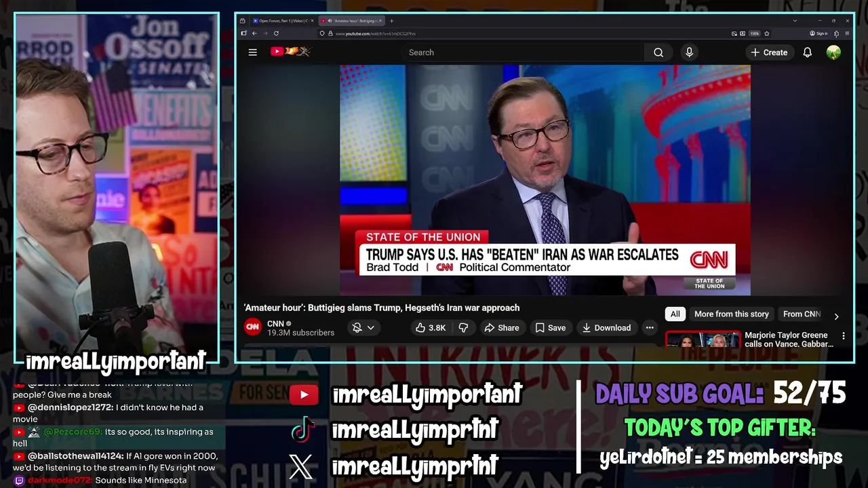Click the darkmode072 chat message
This screenshot has width=868, height=488.
tap(100, 481)
